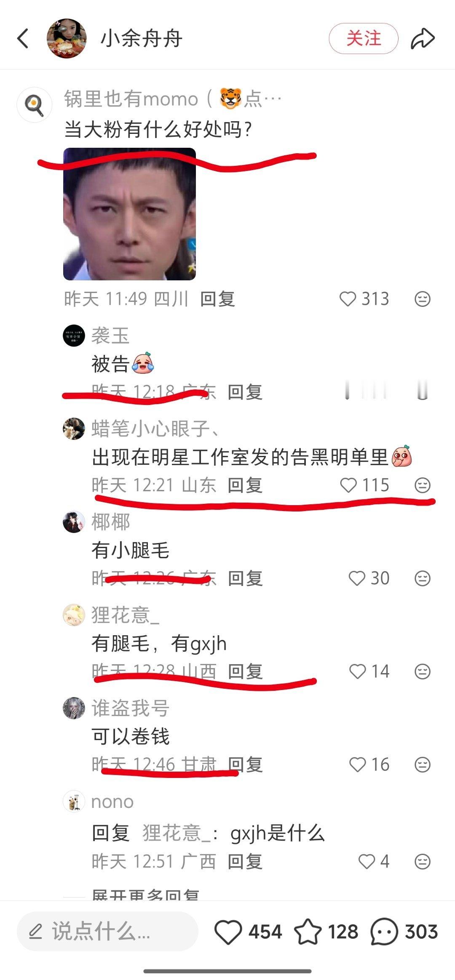Image resolution: width=455 pixels, height=980 pixels.
Task: Like the 蜡笔小心眼子 comment with 115 likes
Action: coord(348,485)
